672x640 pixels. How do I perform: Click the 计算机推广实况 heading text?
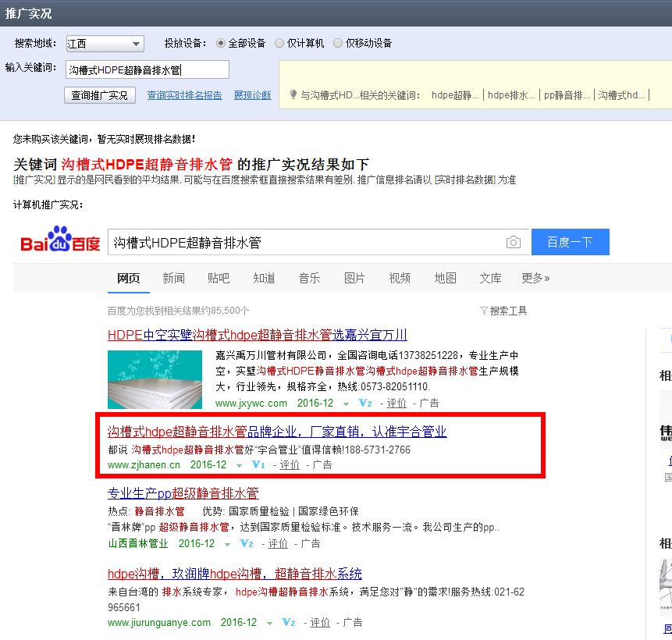pyautogui.click(x=48, y=205)
